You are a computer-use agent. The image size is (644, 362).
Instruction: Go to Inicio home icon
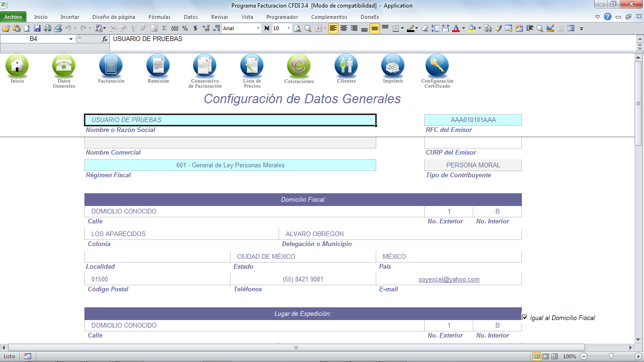tap(17, 66)
